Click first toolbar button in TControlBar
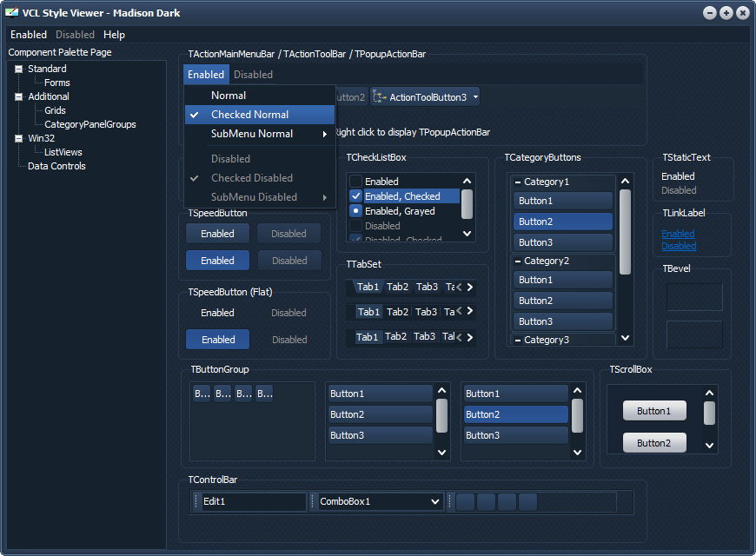 point(465,502)
